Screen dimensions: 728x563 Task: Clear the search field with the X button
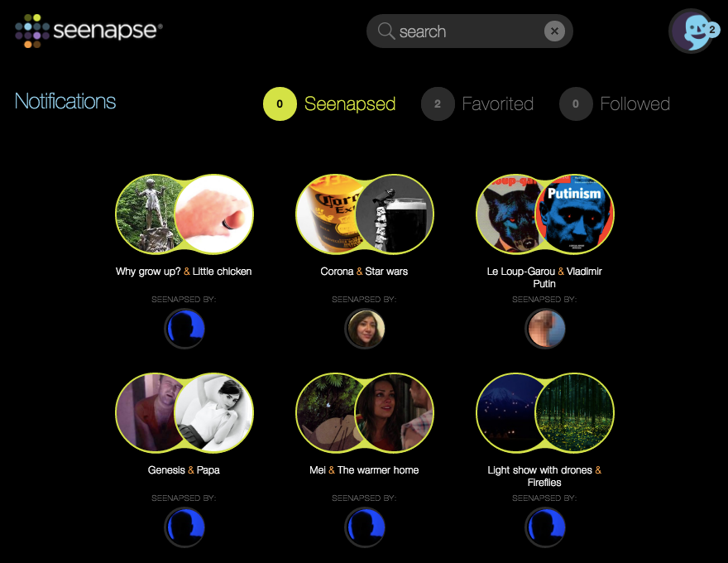click(x=554, y=31)
